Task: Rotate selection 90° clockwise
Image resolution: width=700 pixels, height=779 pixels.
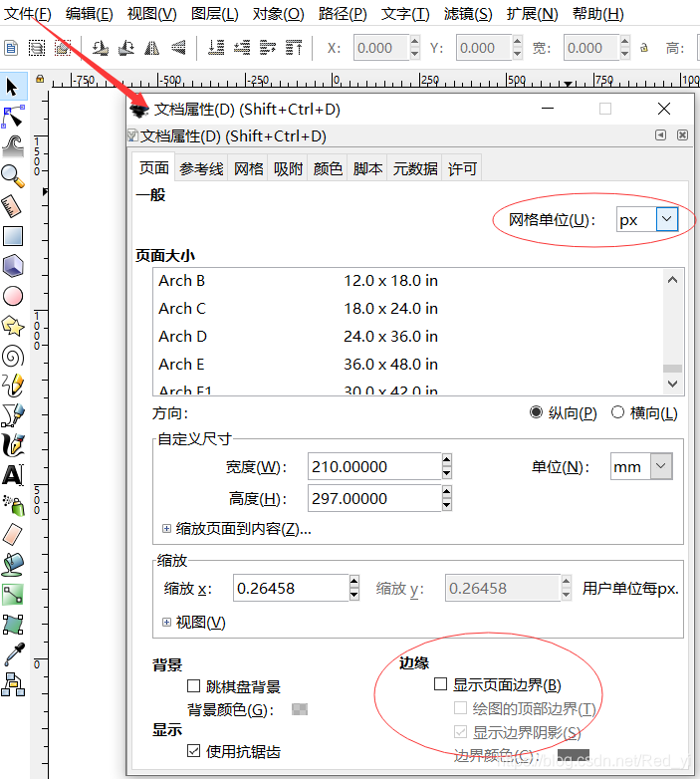Action: pos(126,48)
